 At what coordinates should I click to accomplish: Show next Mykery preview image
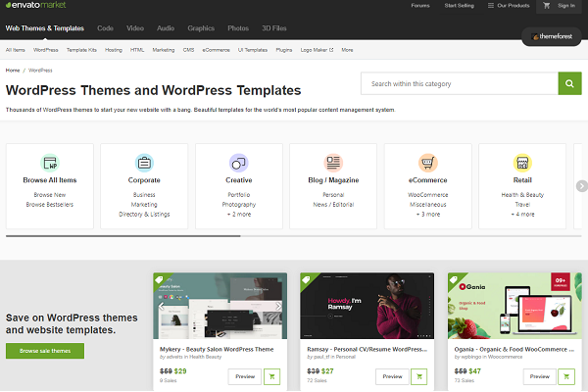pos(278,306)
